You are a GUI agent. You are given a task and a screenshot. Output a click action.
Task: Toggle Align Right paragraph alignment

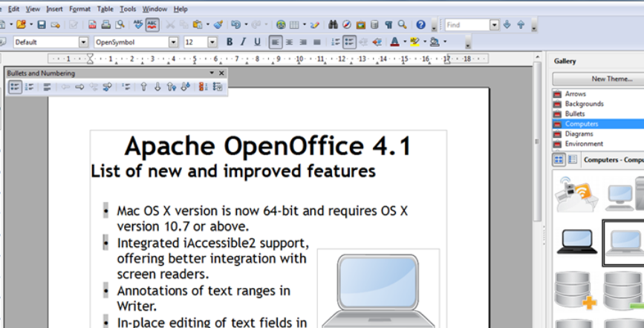pos(303,42)
